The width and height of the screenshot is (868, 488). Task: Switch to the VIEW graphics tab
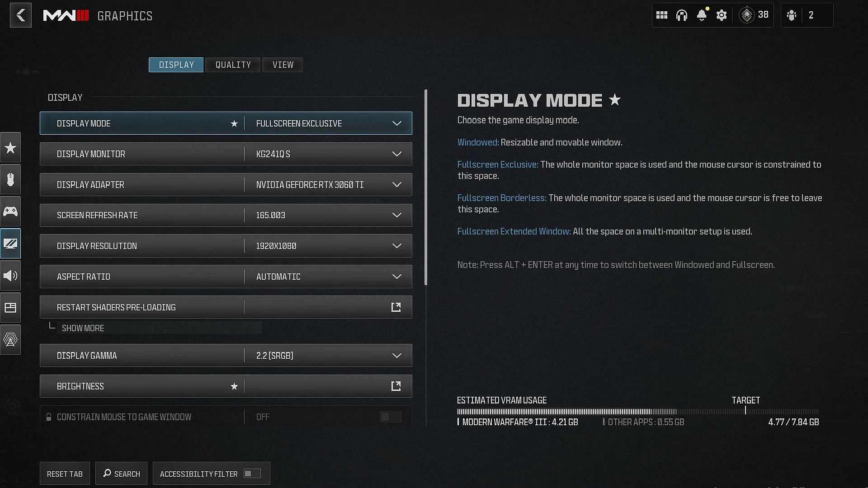pyautogui.click(x=283, y=64)
